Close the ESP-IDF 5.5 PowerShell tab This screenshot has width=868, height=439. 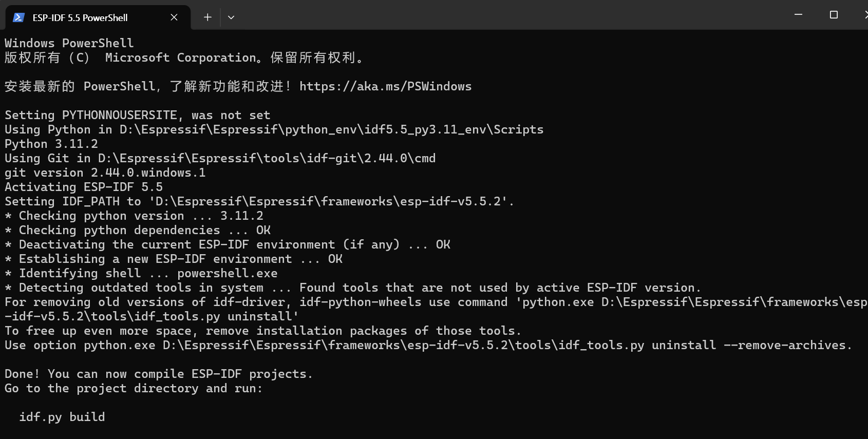[x=174, y=17]
